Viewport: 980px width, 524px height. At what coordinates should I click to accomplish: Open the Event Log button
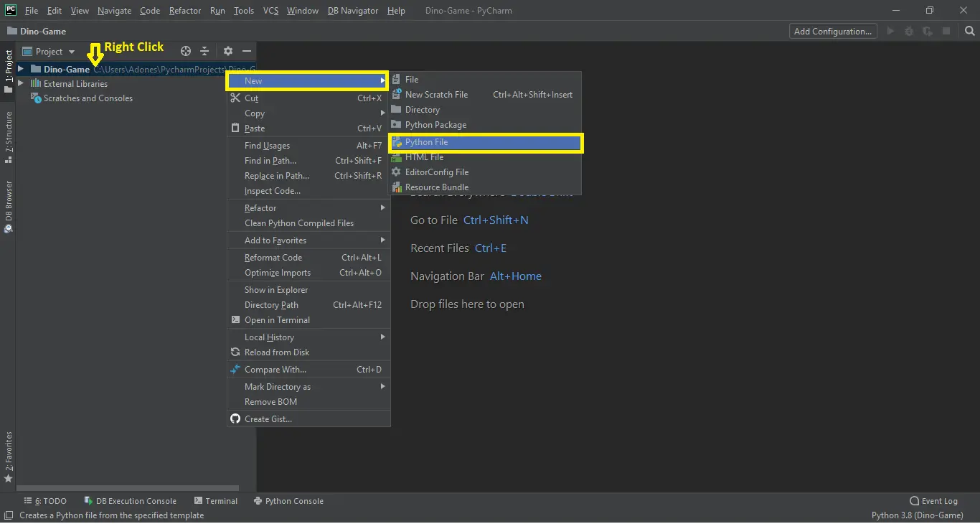pos(933,501)
